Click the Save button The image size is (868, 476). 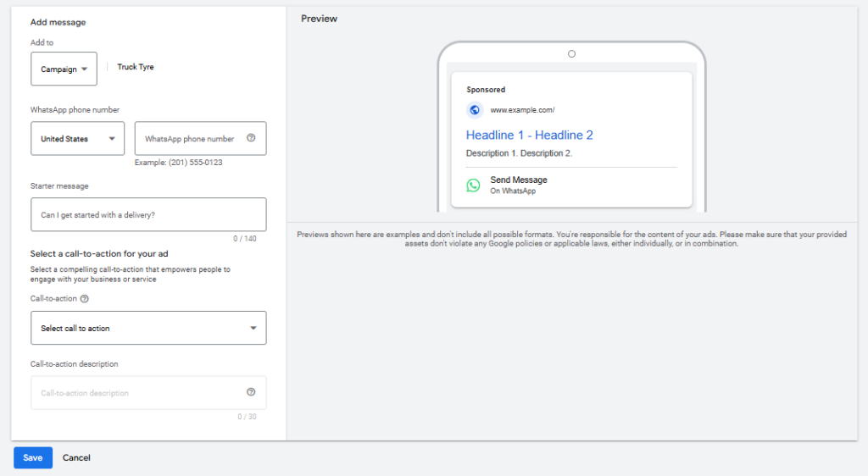(33, 457)
